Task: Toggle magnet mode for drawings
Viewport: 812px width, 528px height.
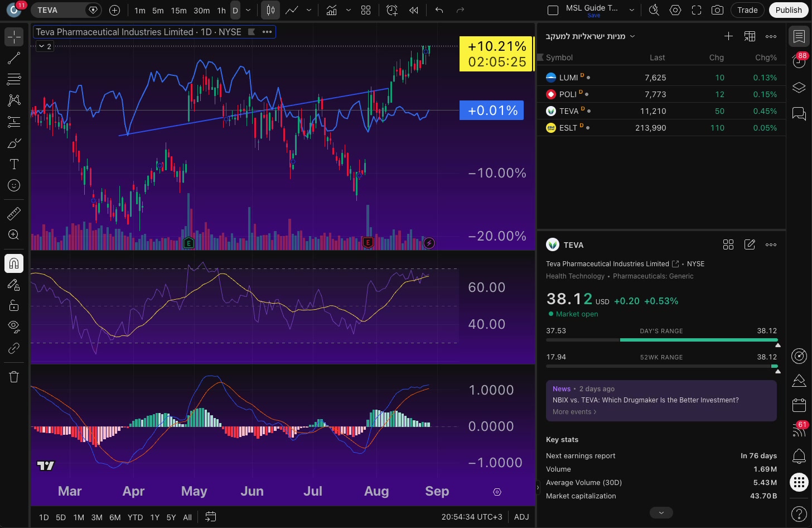Action: (14, 263)
